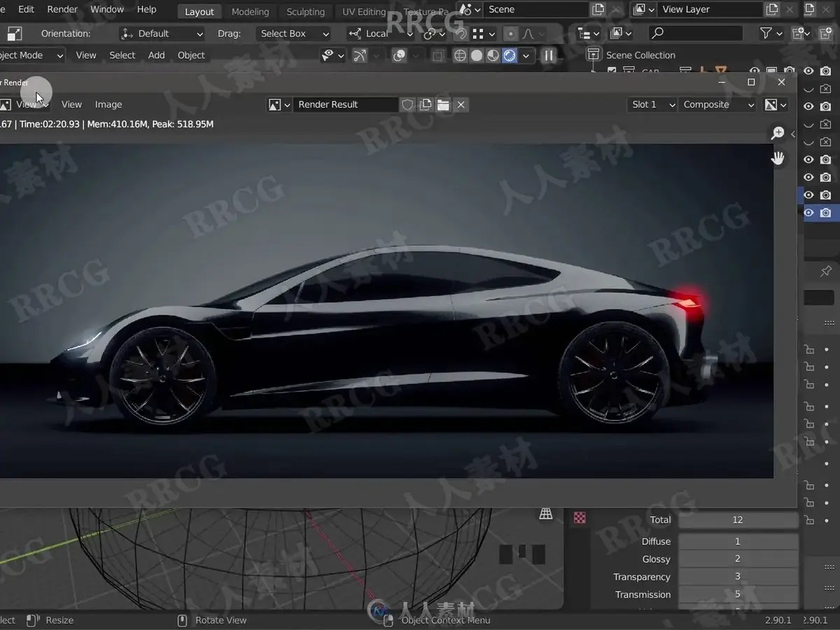Open the viewport Object menu
The height and width of the screenshot is (630, 840).
[191, 55]
